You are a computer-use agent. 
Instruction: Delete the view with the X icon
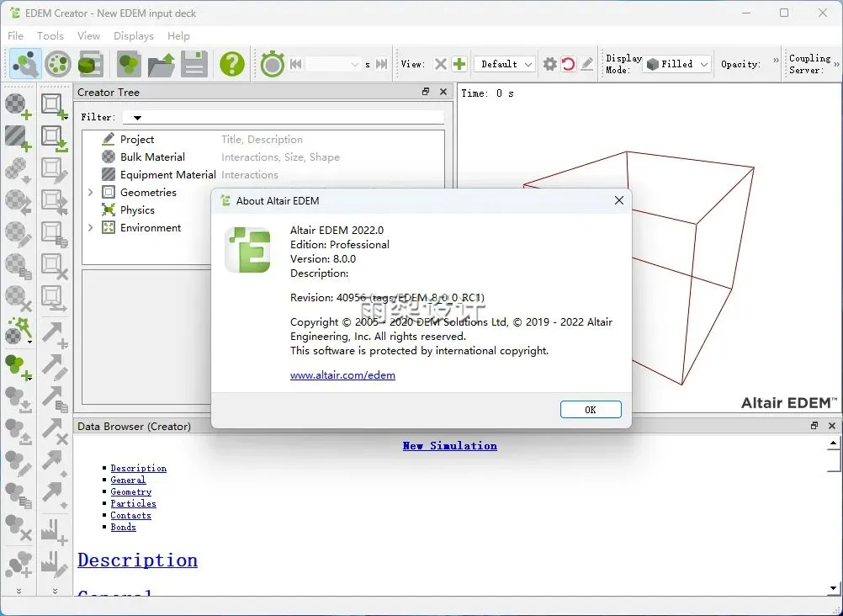click(440, 64)
